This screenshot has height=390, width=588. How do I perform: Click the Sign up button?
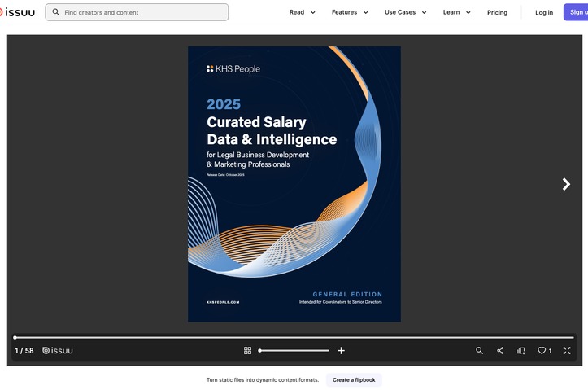coord(577,12)
